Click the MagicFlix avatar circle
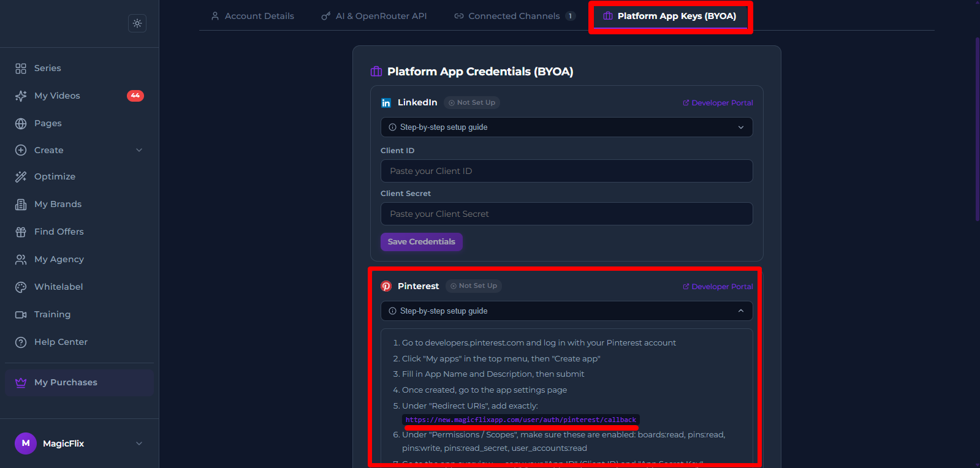Image resolution: width=980 pixels, height=468 pixels. tap(26, 443)
